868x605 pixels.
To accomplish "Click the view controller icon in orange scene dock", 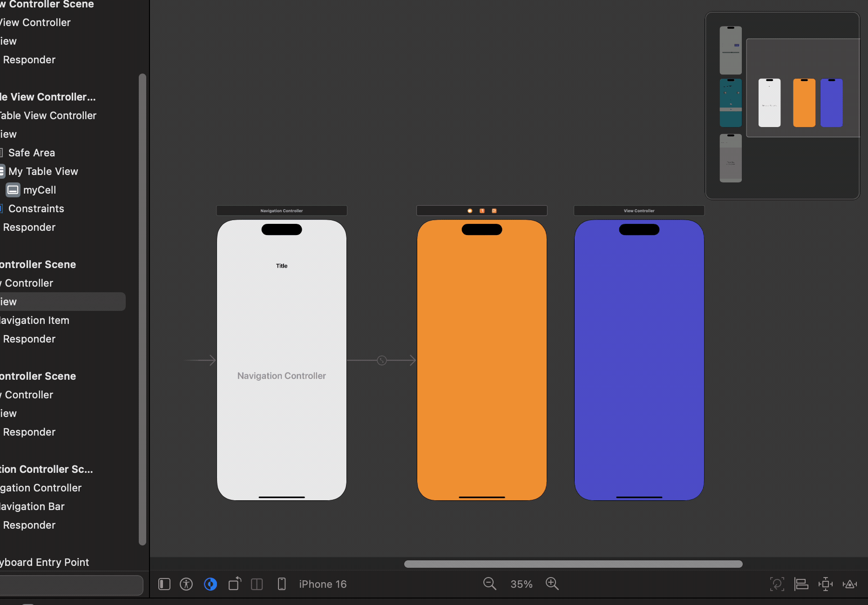I will (x=470, y=211).
